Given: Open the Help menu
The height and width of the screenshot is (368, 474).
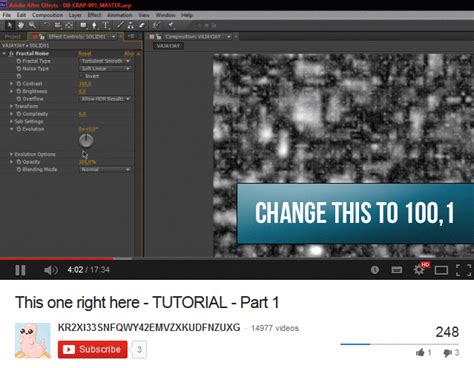Looking at the screenshot, I should pos(187,15).
